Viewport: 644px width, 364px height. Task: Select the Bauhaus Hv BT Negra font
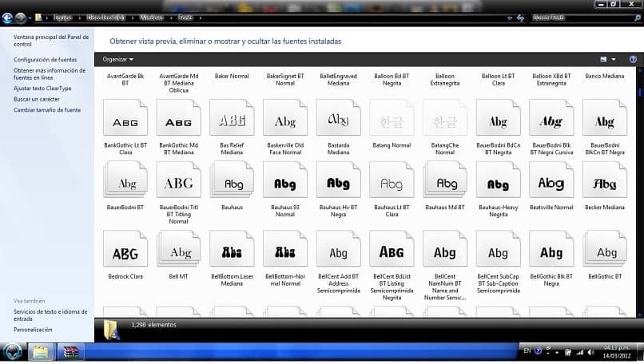(x=339, y=180)
